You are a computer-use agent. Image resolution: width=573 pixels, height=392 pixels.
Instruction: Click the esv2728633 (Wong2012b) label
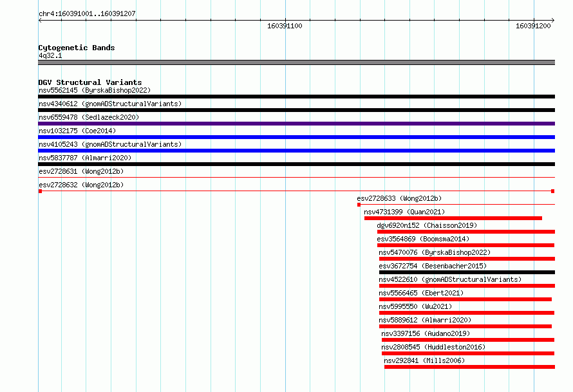399,198
